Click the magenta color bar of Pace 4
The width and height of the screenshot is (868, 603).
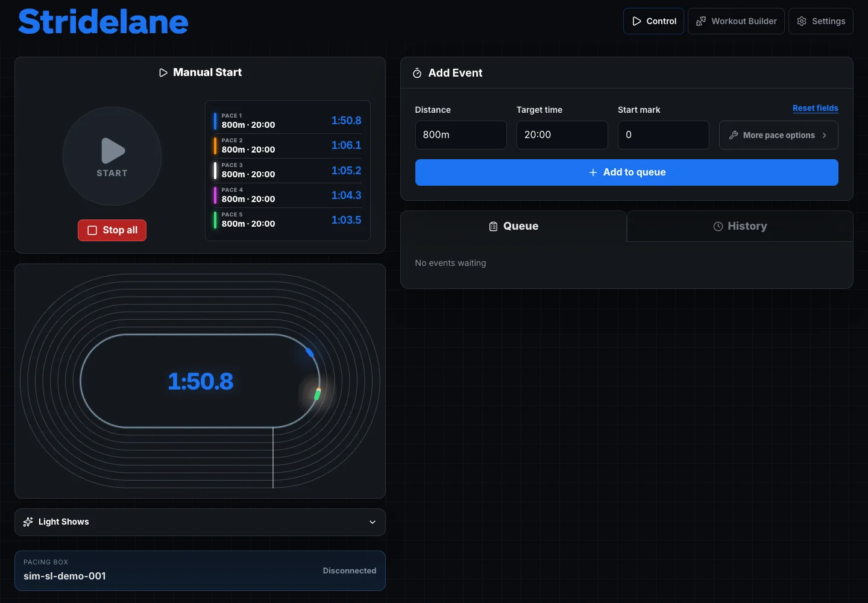click(x=215, y=195)
